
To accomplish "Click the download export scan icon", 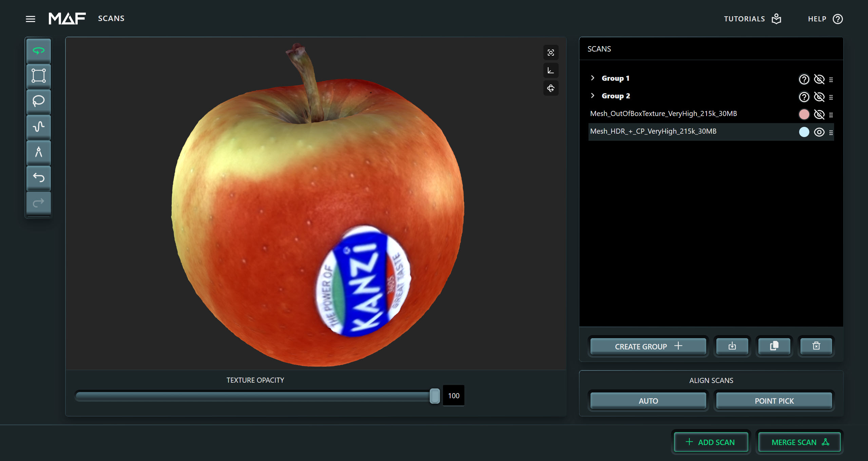I will click(732, 346).
